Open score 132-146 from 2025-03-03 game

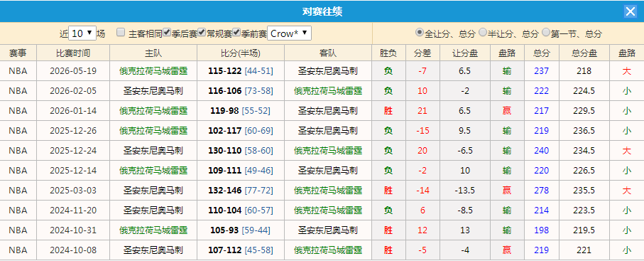coord(224,191)
